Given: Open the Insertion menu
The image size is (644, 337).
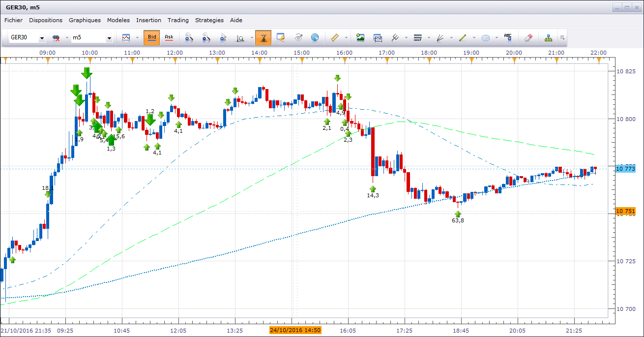Looking at the screenshot, I should (x=148, y=20).
